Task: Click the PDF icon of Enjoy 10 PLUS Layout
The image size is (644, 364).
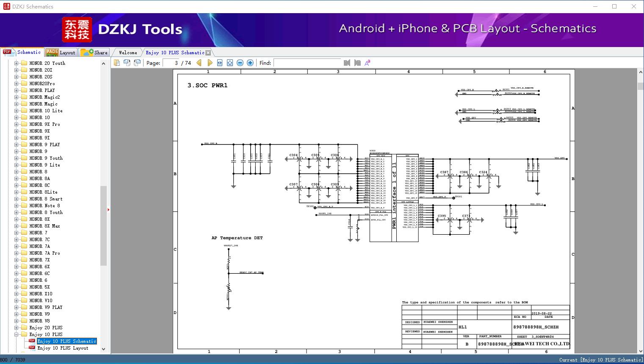Action: (x=32, y=348)
